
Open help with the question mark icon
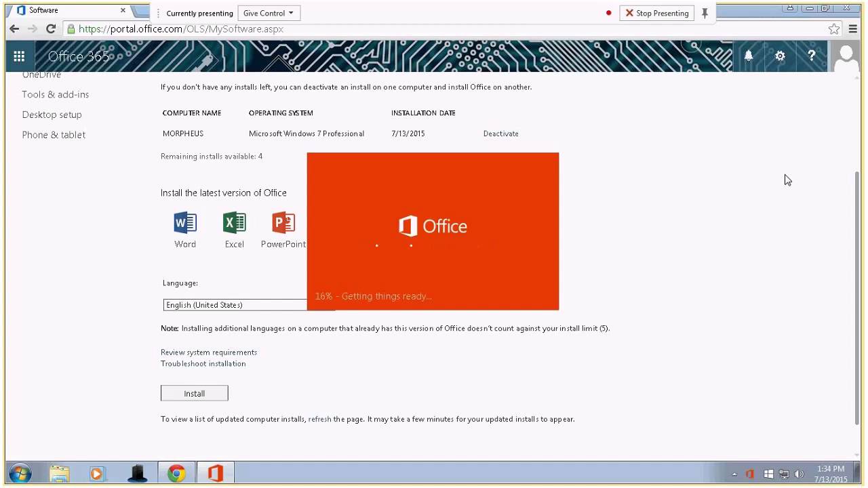click(x=812, y=56)
